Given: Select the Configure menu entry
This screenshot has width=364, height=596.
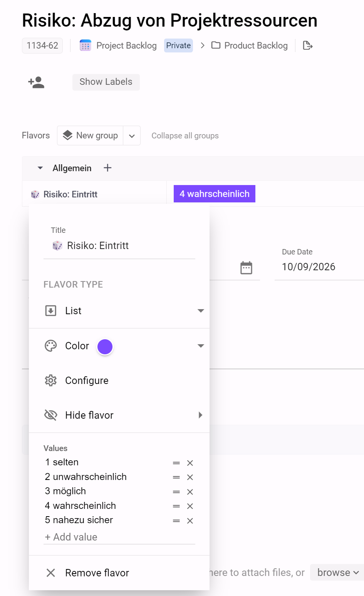Looking at the screenshot, I should pyautogui.click(x=119, y=380).
